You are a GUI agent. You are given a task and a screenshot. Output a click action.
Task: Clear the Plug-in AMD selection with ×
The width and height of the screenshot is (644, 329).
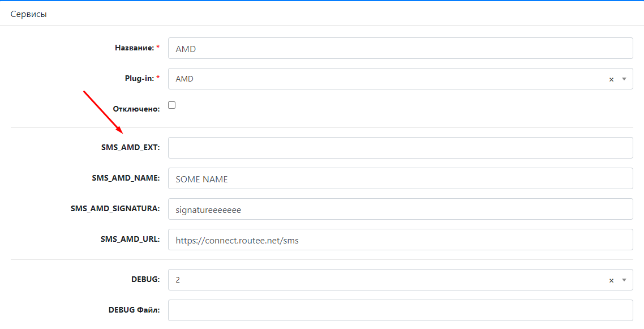tap(611, 80)
